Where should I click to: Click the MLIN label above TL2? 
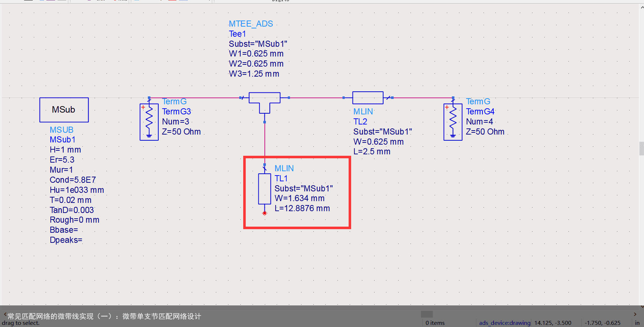pos(363,112)
